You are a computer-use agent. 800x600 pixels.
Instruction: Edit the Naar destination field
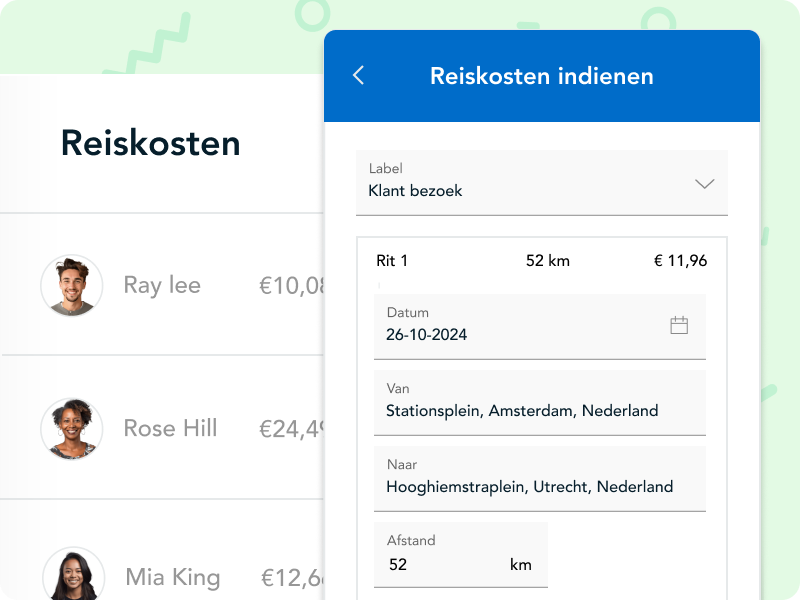coord(540,478)
